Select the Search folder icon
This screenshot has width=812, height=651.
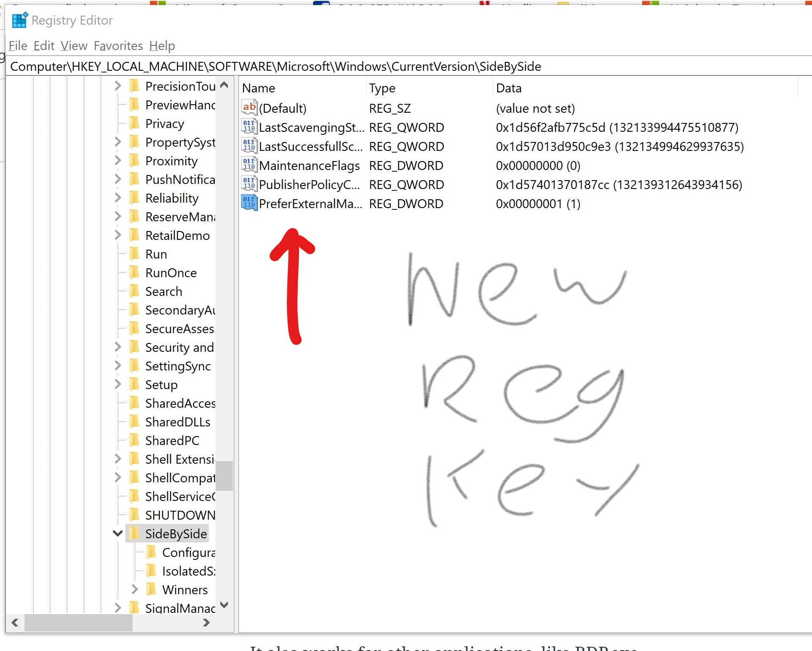[134, 291]
